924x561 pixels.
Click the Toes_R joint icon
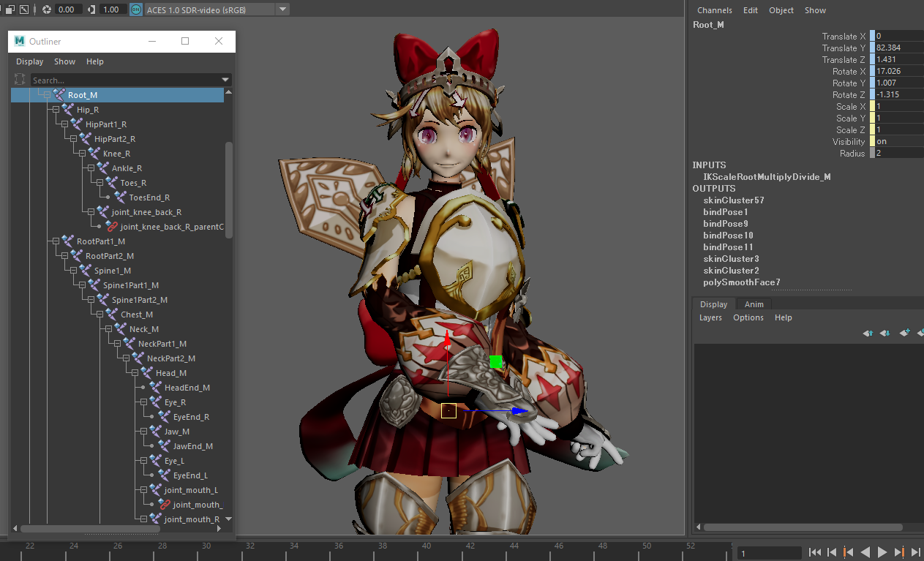111,183
